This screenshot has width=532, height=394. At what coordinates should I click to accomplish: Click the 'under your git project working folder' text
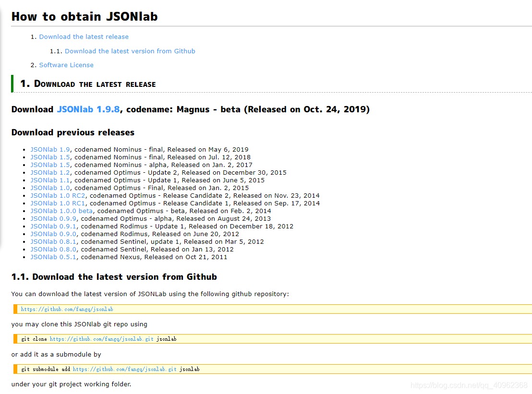71,384
